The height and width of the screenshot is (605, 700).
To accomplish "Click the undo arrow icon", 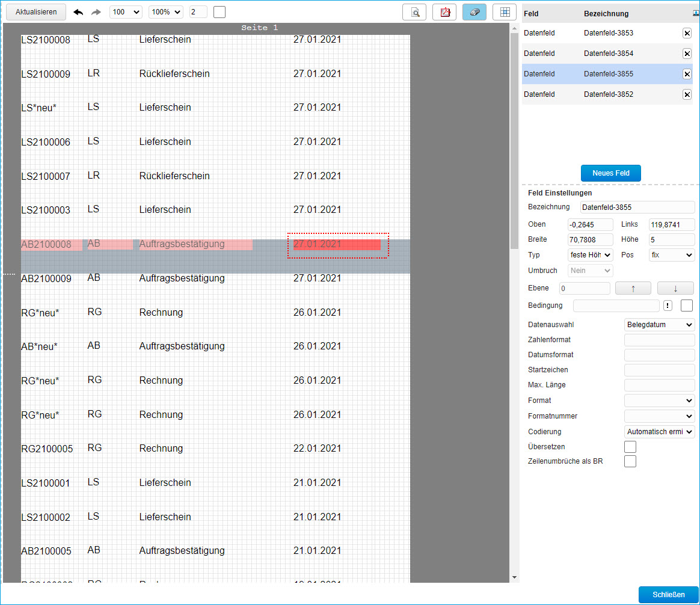I will (78, 12).
